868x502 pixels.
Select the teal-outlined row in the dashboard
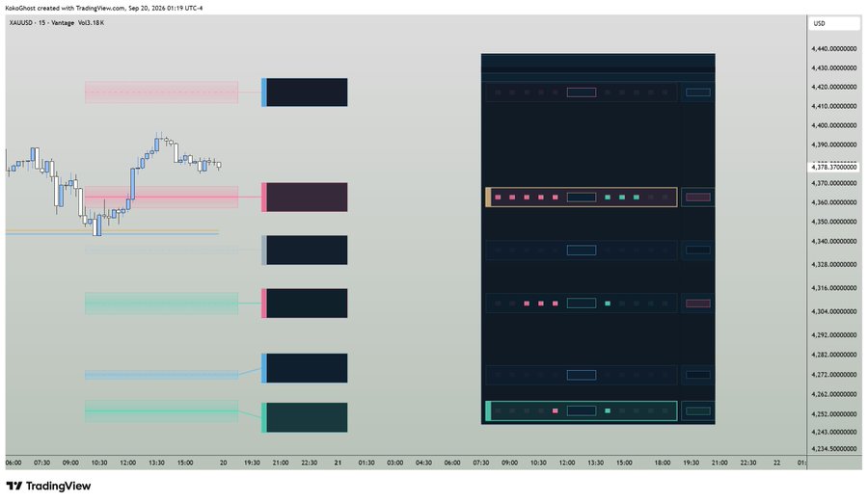(582, 410)
